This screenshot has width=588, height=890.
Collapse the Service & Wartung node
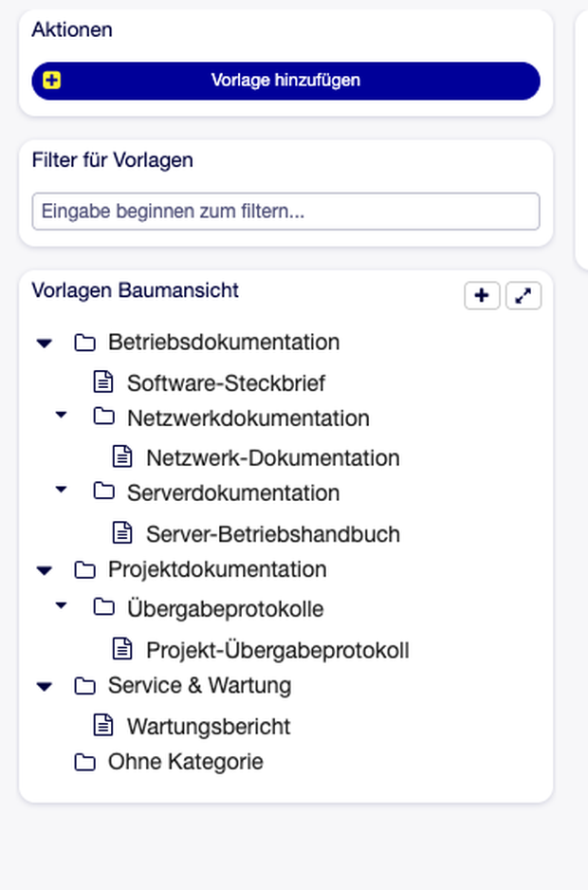coord(45,686)
